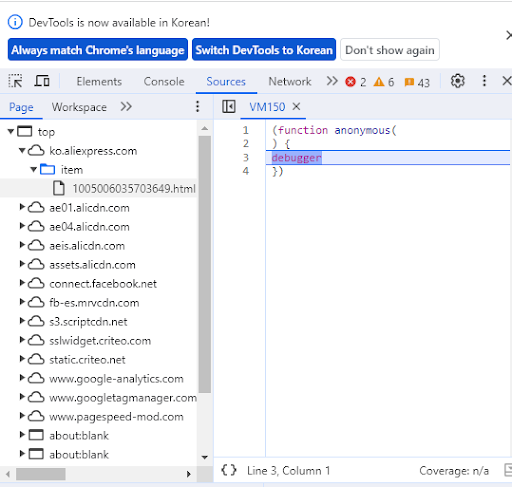Screen dimensions: 512x487
Task: Expand static.criteo.net node
Action: pyautogui.click(x=22, y=359)
